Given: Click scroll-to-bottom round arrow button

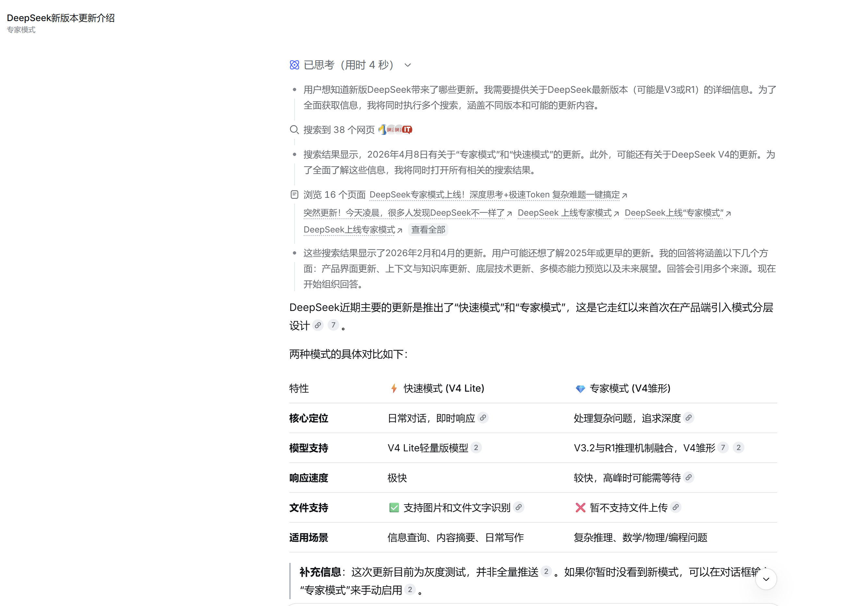Looking at the screenshot, I should (x=766, y=579).
